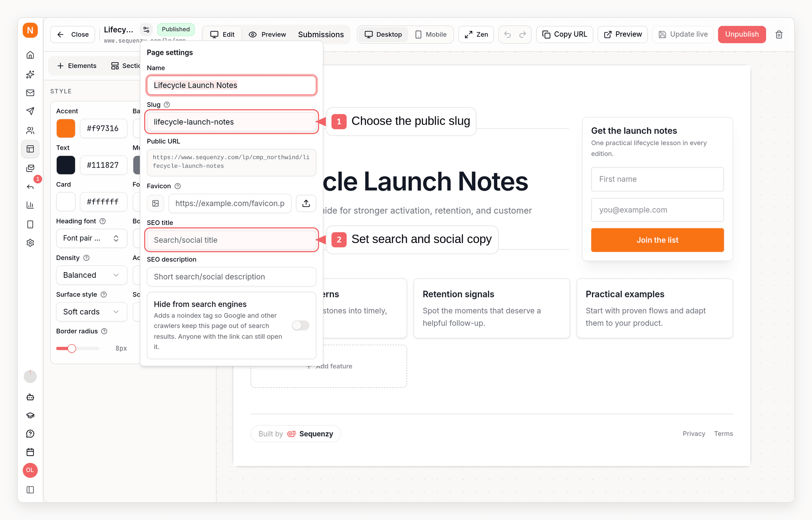Open page settings sliders icon
This screenshot has height=520, width=812.
pyautogui.click(x=146, y=30)
